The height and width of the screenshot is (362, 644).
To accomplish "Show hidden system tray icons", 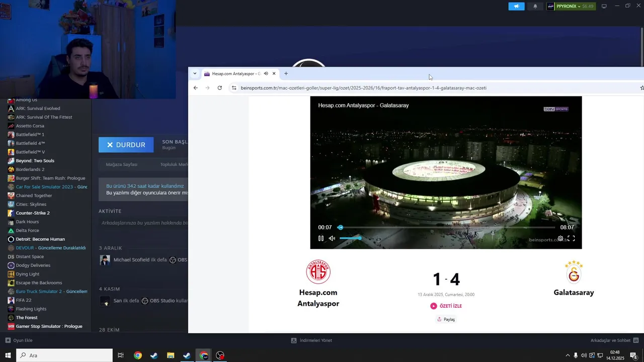I will pyautogui.click(x=568, y=355).
